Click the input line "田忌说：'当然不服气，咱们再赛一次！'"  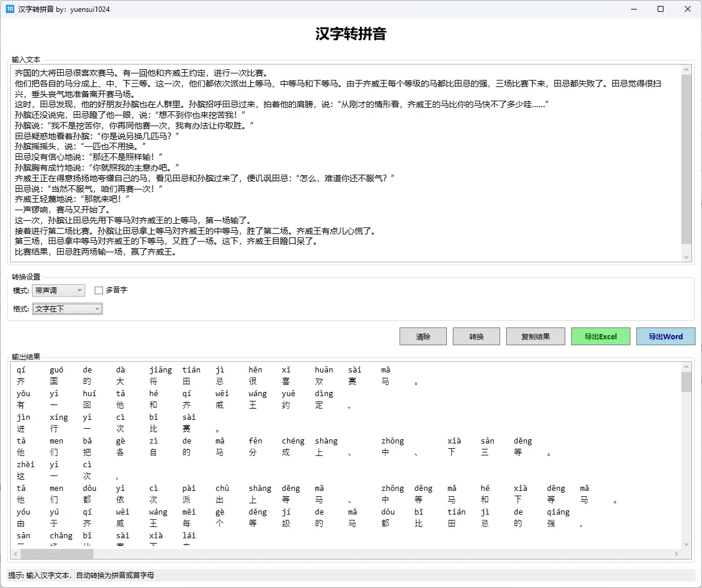coord(88,188)
